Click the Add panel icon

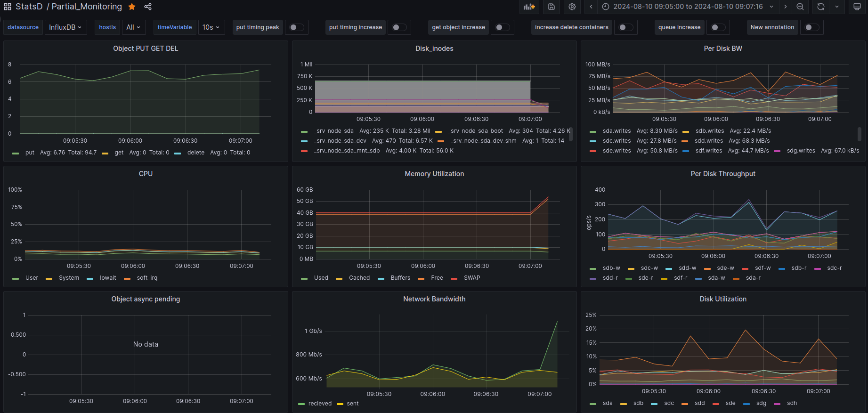click(x=529, y=7)
